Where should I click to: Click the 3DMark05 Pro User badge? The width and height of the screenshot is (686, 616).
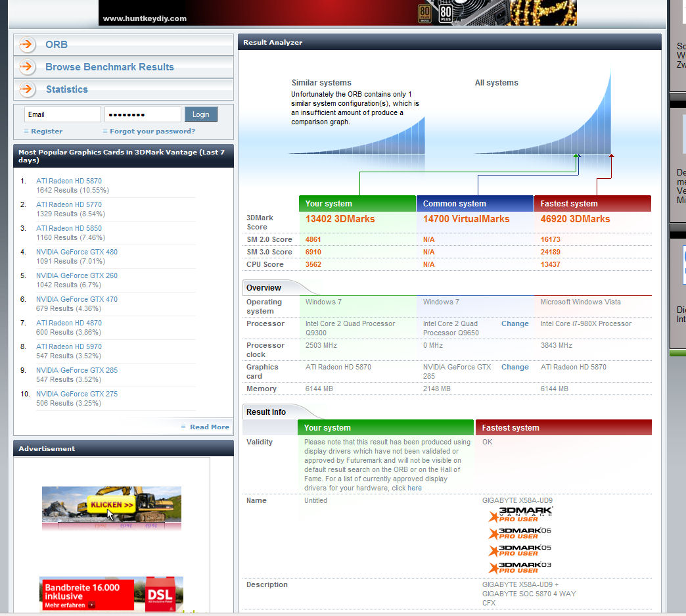[x=519, y=550]
